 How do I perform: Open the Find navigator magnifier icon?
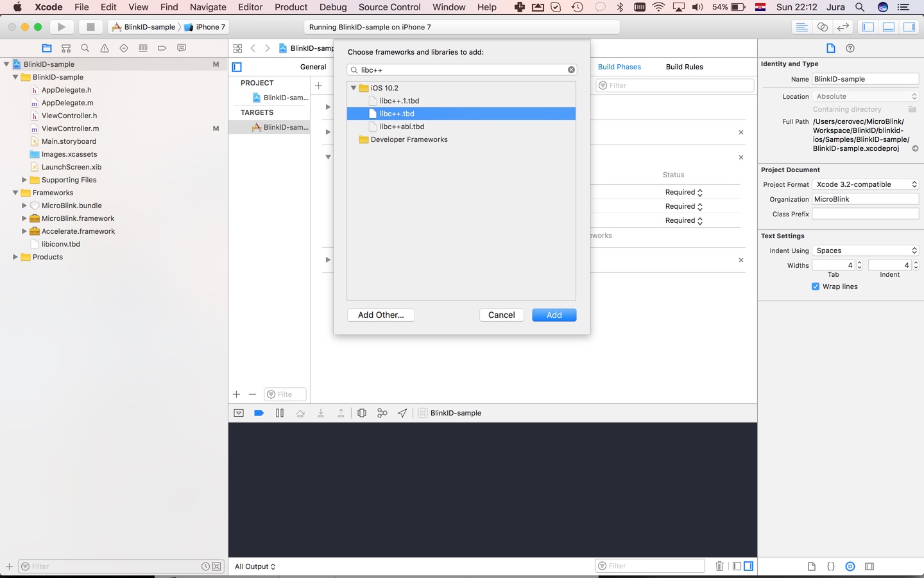(85, 48)
